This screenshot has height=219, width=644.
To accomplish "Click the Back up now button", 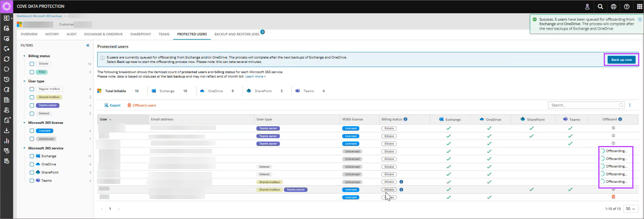I will (621, 60).
